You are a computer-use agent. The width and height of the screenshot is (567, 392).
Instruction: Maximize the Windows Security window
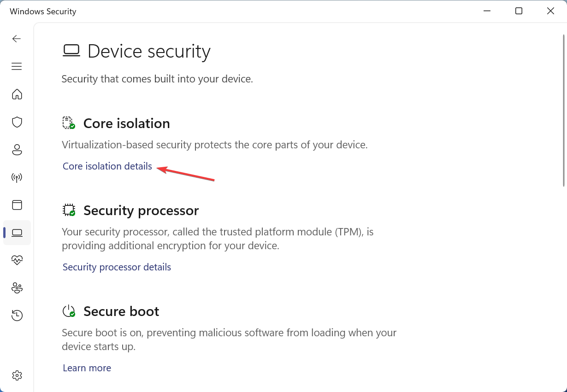coord(519,11)
